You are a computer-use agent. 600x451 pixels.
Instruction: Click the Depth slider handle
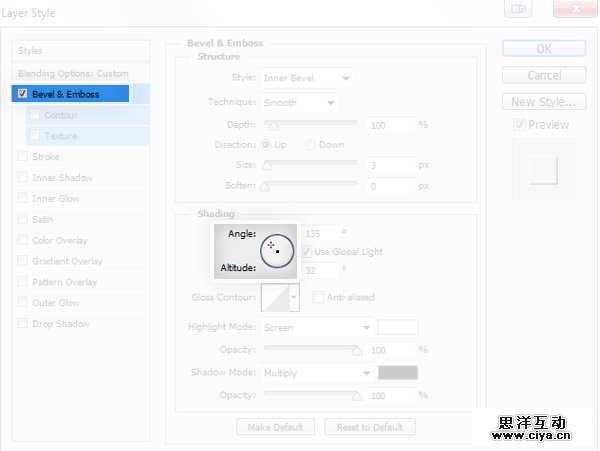[x=268, y=126]
